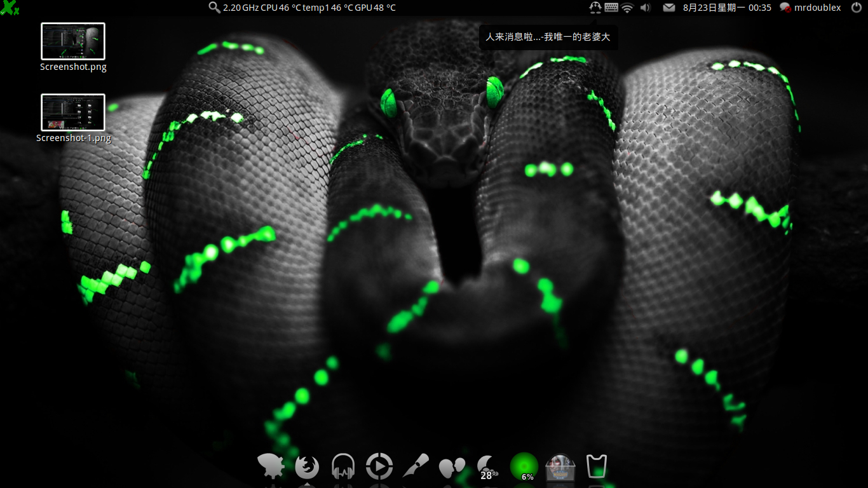Open the keyboard input method indicator
The image size is (868, 488).
coord(611,8)
